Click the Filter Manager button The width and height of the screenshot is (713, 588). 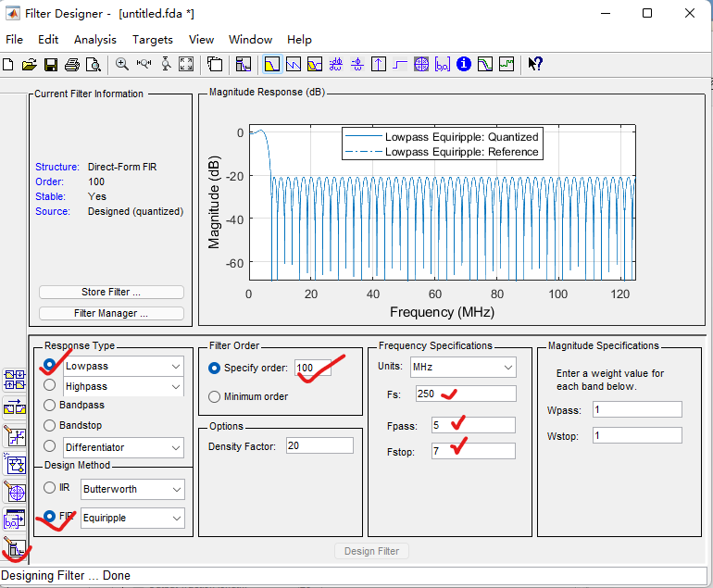pos(111,313)
